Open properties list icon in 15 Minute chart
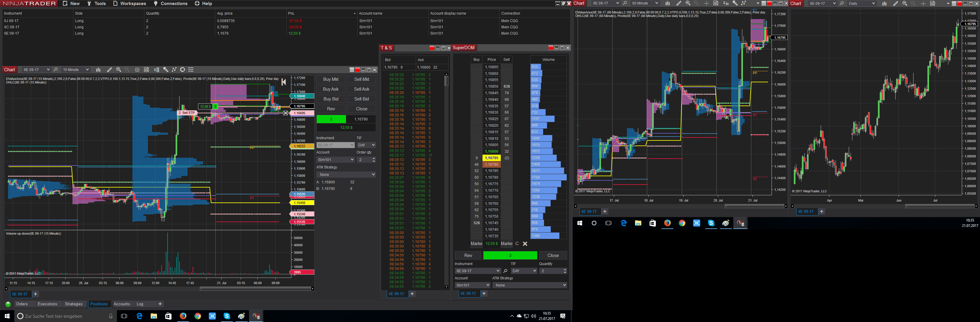980x322 pixels. 191,69
